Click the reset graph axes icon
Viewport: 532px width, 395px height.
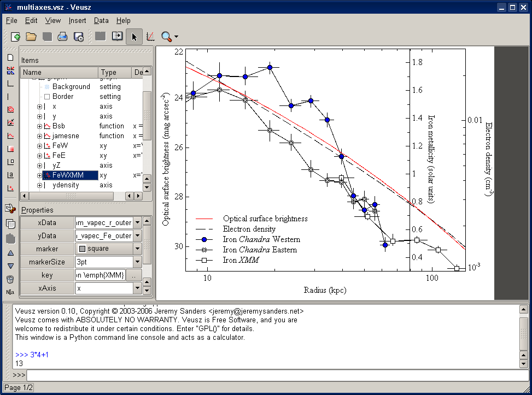150,37
